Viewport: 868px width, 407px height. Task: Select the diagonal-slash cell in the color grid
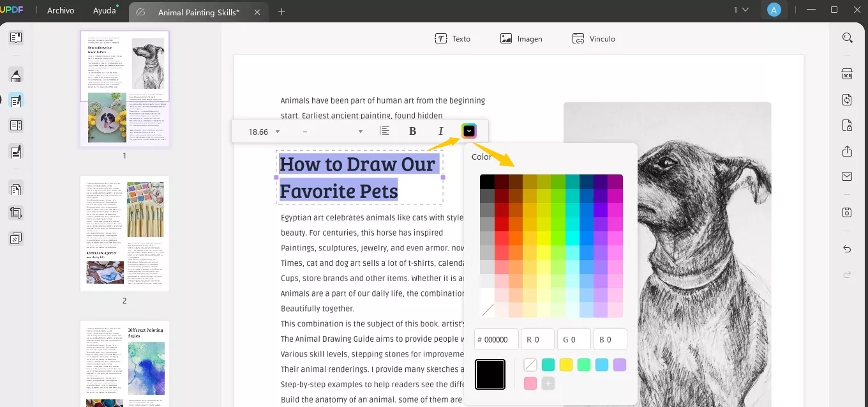tap(487, 311)
